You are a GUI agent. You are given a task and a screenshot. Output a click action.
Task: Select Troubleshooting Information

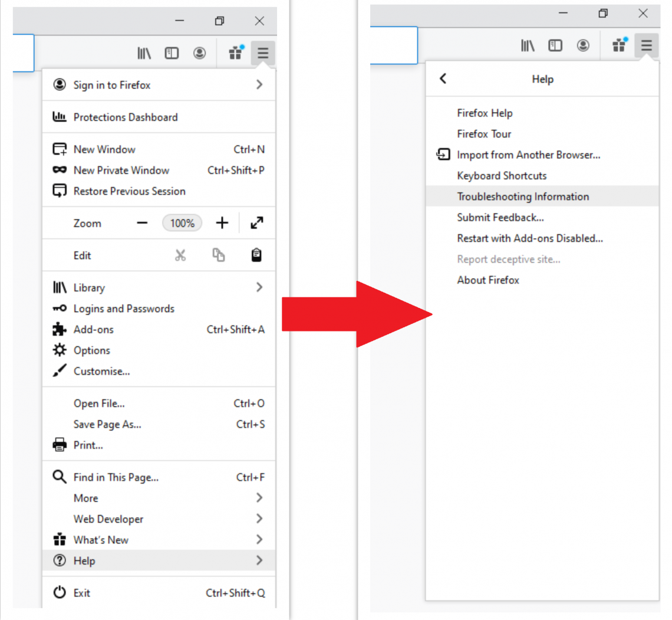point(522,196)
